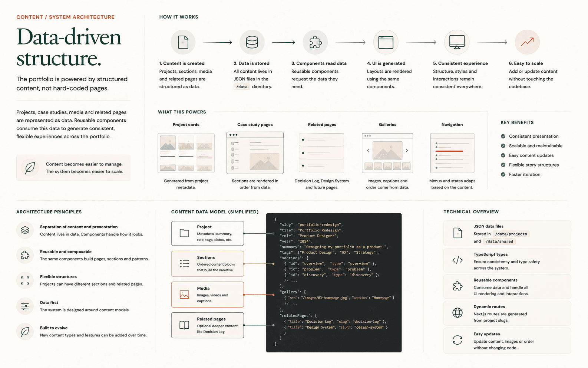Click the monitor icon above Consistent experience
The height and width of the screenshot is (368, 588).
point(457,42)
